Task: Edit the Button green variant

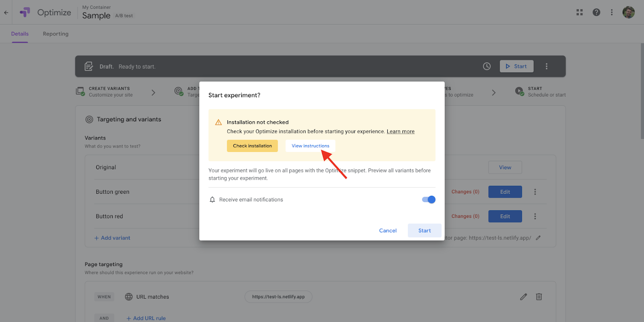Action: (505, 192)
